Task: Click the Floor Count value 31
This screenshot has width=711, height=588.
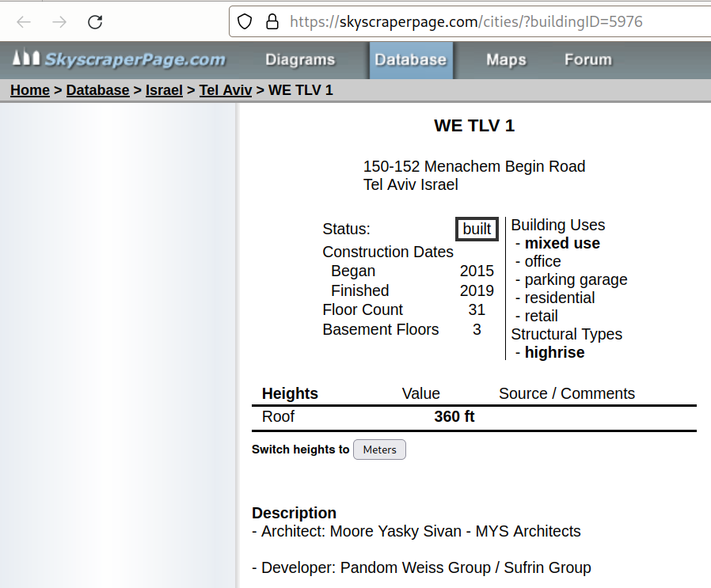Action: point(477,309)
